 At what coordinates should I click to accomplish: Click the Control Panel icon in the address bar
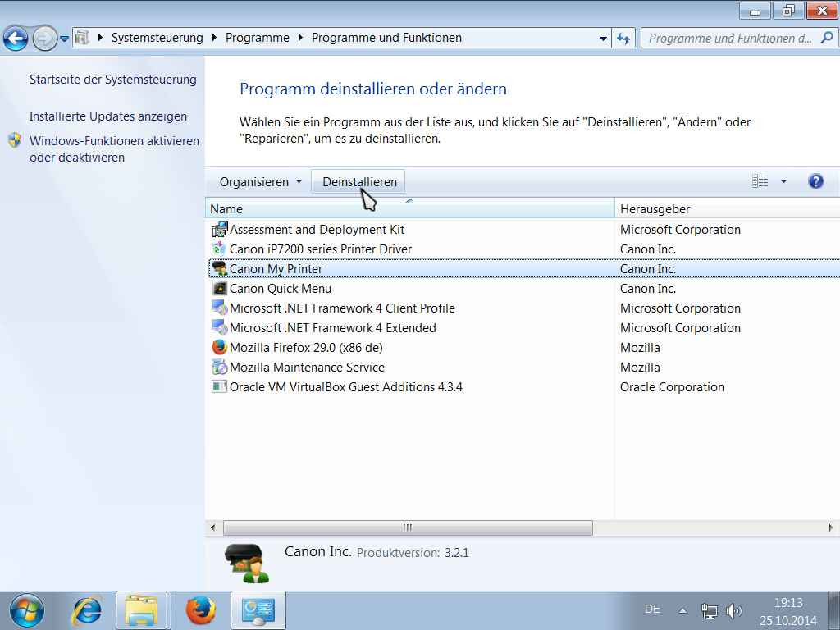82,38
